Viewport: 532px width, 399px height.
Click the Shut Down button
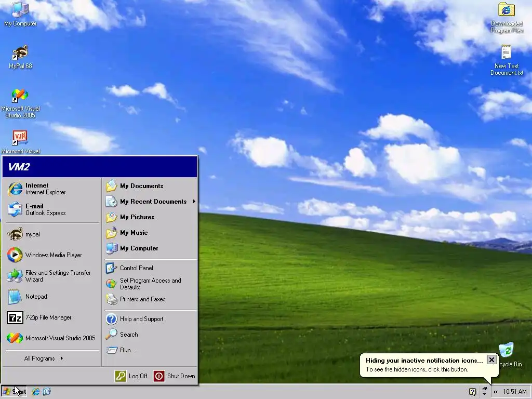coord(174,376)
